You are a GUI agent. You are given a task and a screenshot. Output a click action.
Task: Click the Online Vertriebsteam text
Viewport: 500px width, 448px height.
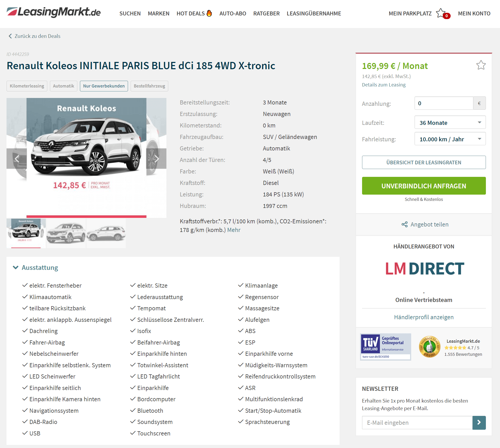point(424,300)
